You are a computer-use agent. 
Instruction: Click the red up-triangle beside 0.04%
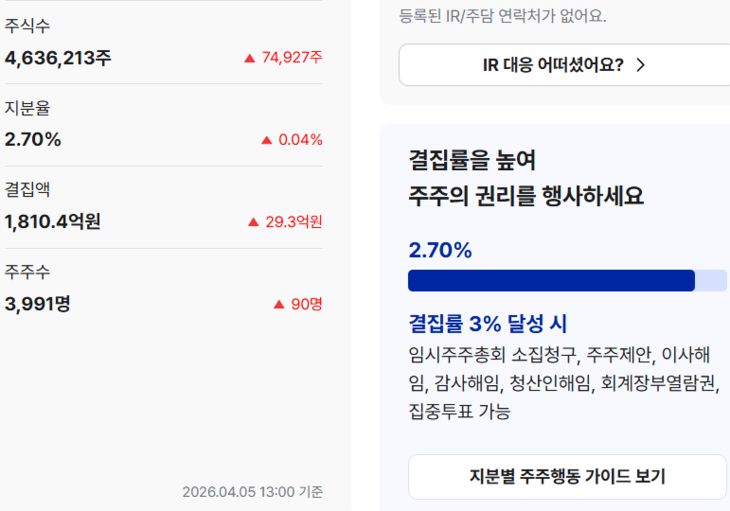pos(266,140)
